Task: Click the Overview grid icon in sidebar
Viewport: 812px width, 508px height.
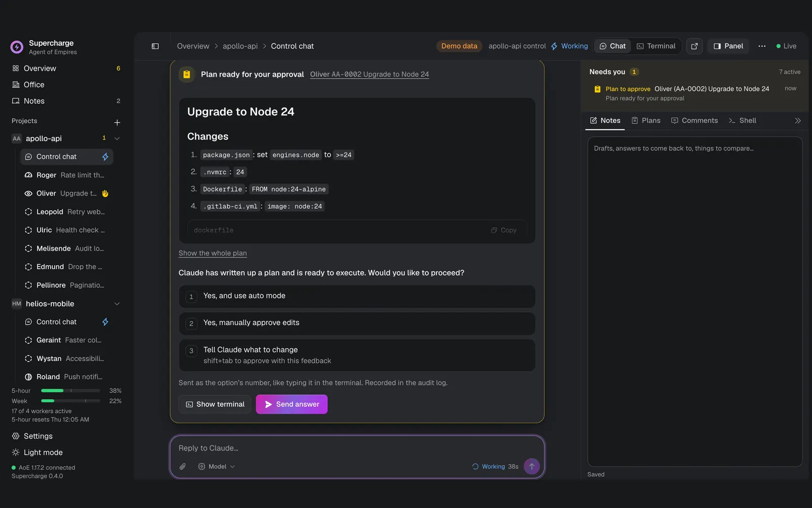Action: 16,69
